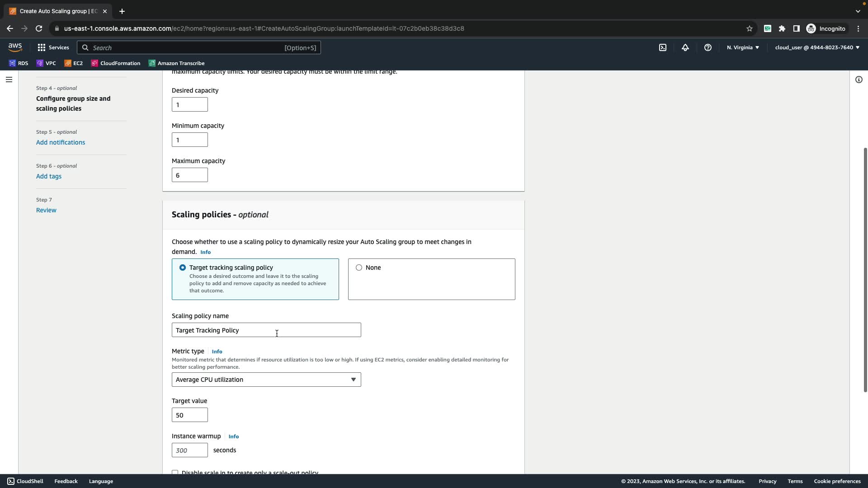Viewport: 868px width, 488px height.
Task: Click the help question mark icon
Action: tap(708, 47)
